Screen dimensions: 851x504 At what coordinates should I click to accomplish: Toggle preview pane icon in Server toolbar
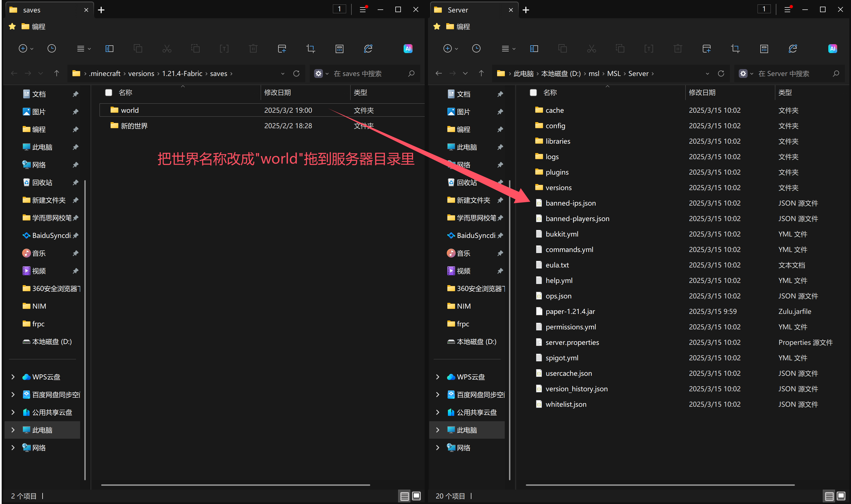point(534,49)
